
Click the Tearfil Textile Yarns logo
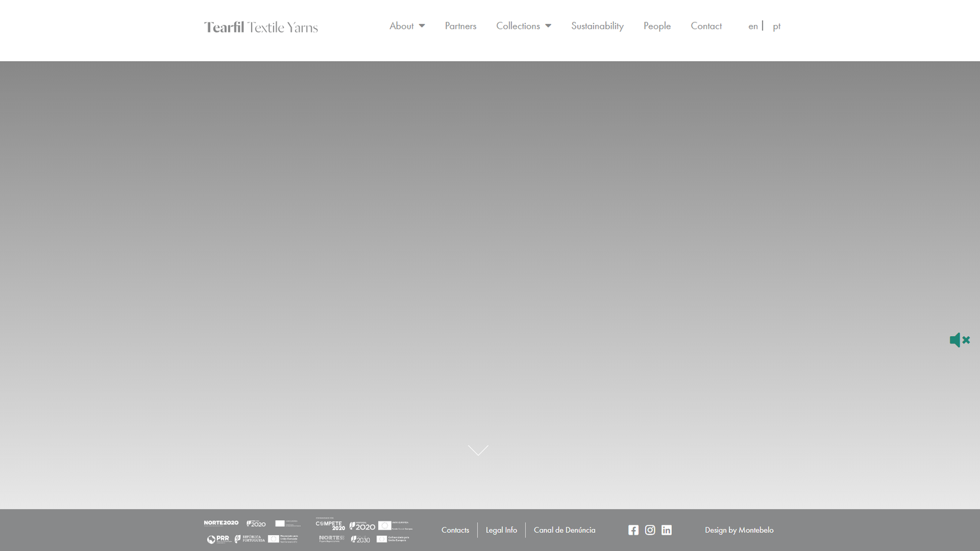click(x=260, y=27)
